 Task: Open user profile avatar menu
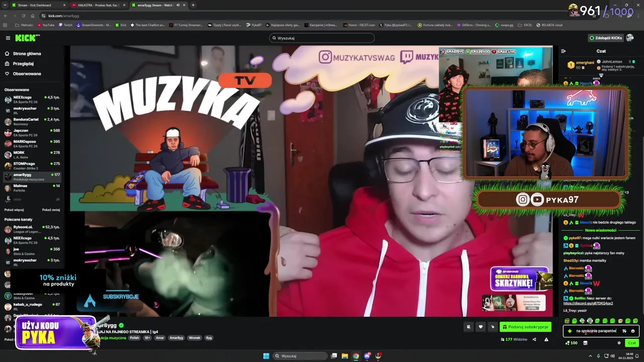tap(630, 38)
